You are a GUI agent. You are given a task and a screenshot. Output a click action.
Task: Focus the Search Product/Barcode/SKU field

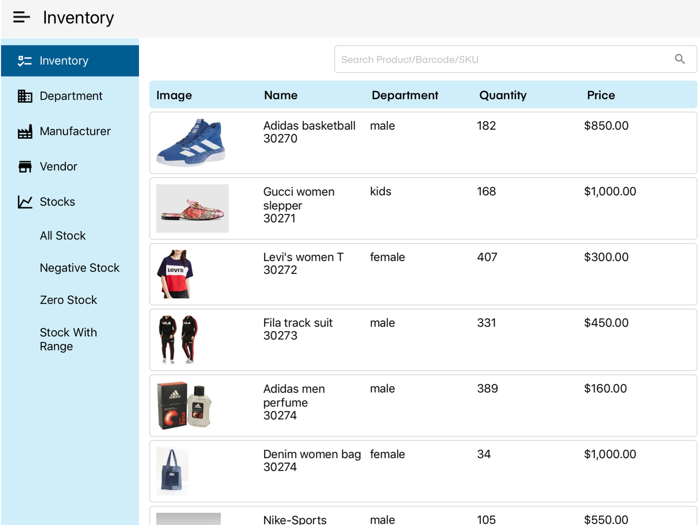coord(505,59)
